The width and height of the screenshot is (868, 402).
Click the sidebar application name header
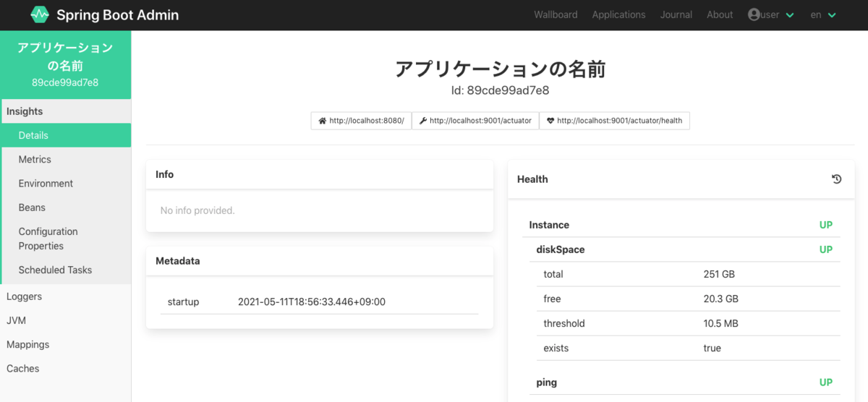click(65, 64)
